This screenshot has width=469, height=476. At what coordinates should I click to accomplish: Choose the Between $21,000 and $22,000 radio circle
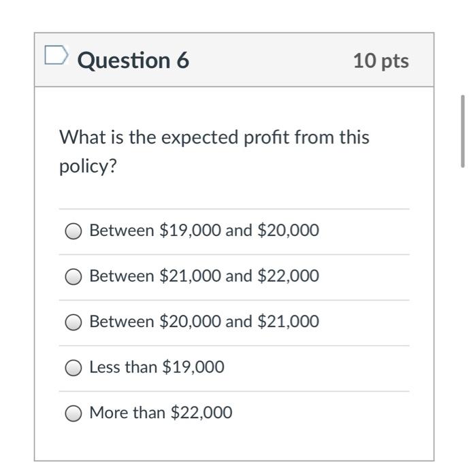74,277
